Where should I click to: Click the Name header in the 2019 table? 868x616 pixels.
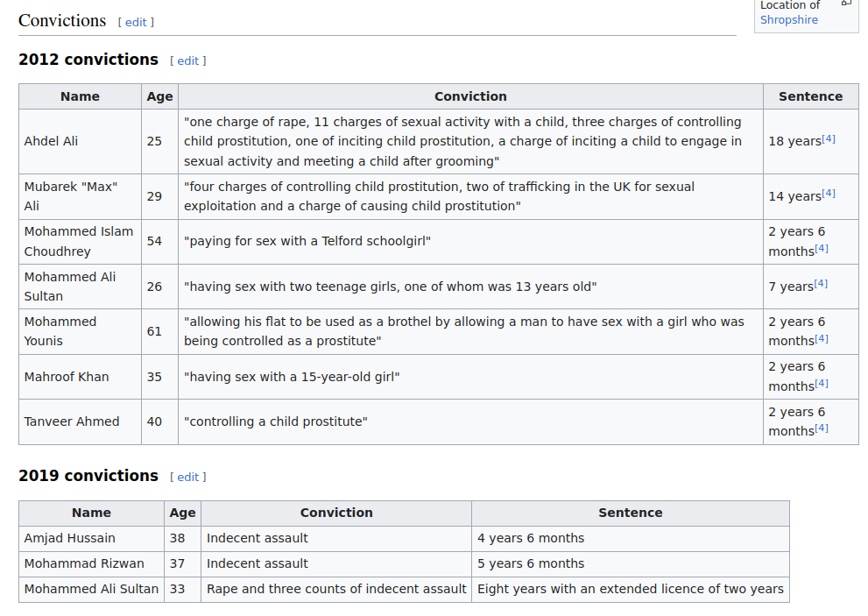click(x=91, y=513)
